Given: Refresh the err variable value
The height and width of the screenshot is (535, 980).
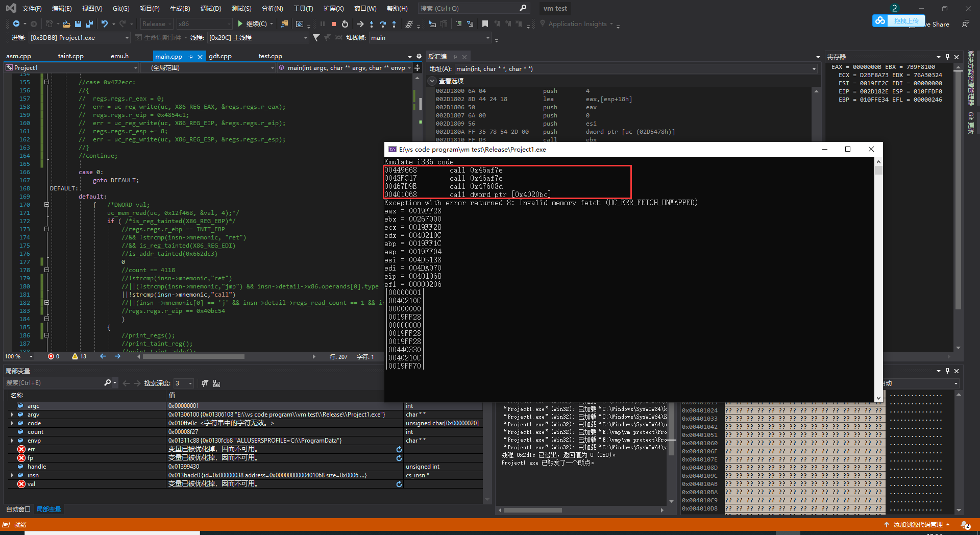Looking at the screenshot, I should pos(399,449).
